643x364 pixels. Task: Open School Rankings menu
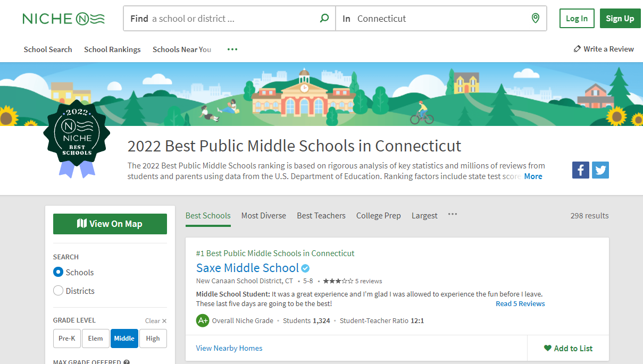tap(112, 49)
